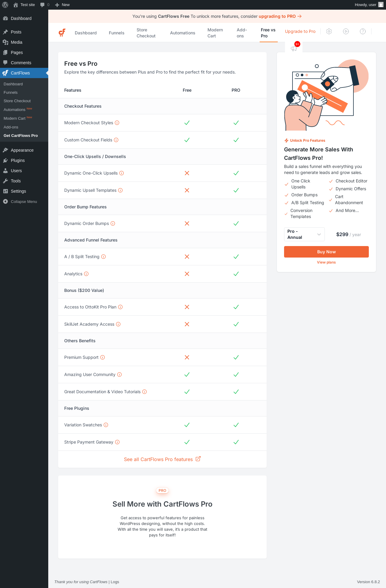Click New in the admin bar
The image size is (386, 588).
(62, 5)
